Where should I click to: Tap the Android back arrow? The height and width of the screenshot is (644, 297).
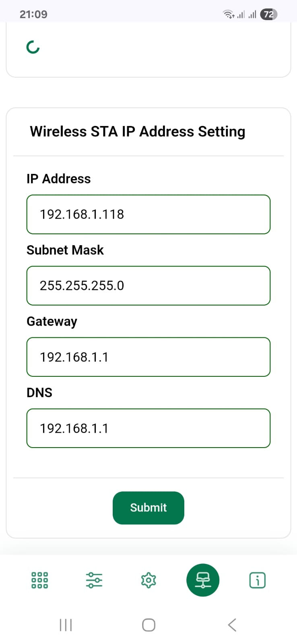232,625
